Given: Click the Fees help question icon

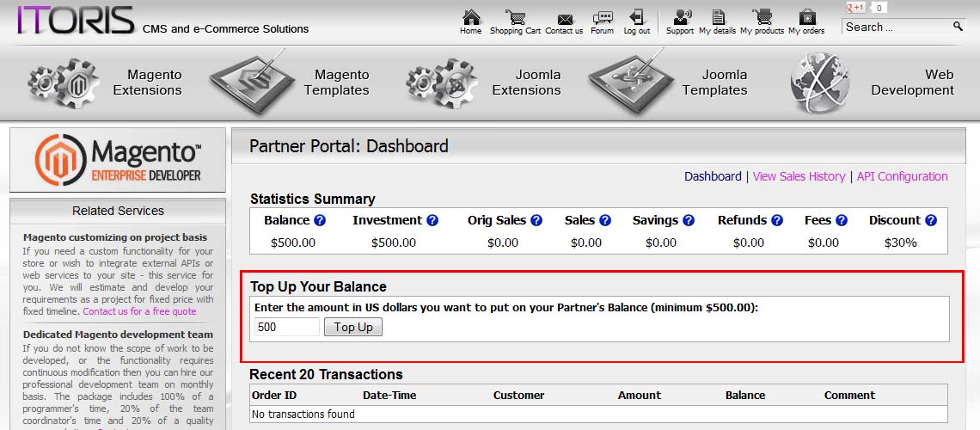Looking at the screenshot, I should tap(842, 220).
